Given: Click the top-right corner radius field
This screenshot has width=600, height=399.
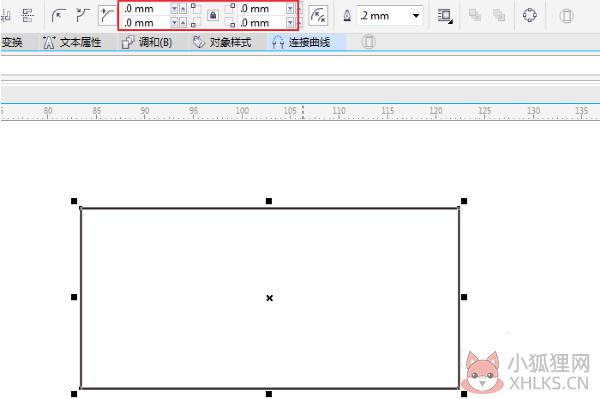Looking at the screenshot, I should (262, 8).
